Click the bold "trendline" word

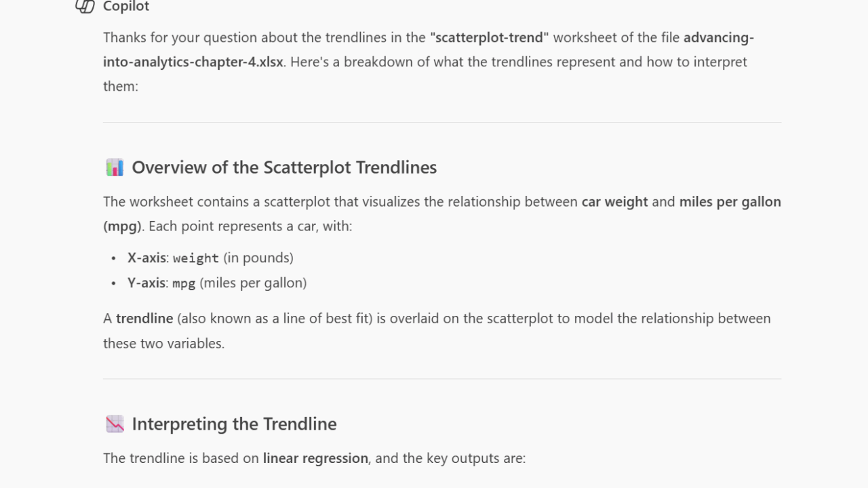(x=144, y=319)
